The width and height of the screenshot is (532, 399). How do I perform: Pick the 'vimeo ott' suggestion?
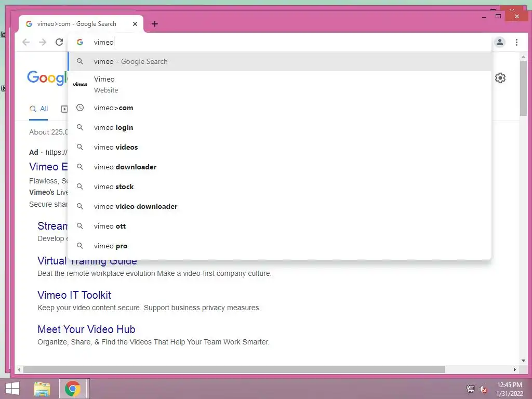coord(280,226)
